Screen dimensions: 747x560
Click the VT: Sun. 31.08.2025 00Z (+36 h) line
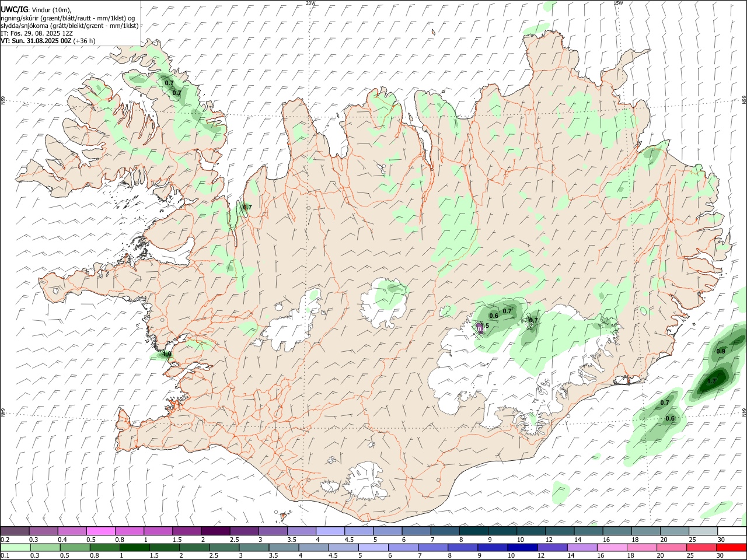48,41
